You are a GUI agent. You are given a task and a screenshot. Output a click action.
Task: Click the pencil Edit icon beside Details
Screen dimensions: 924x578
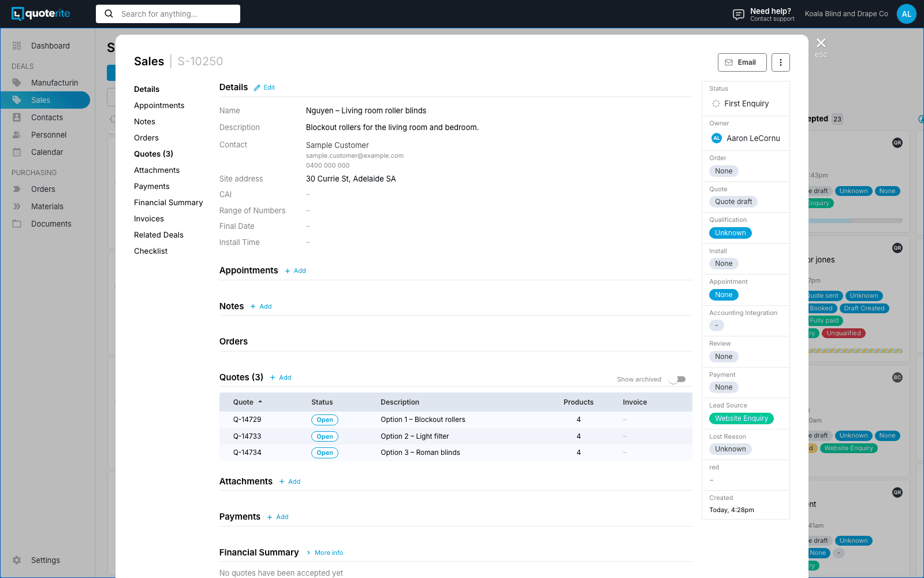pyautogui.click(x=257, y=88)
